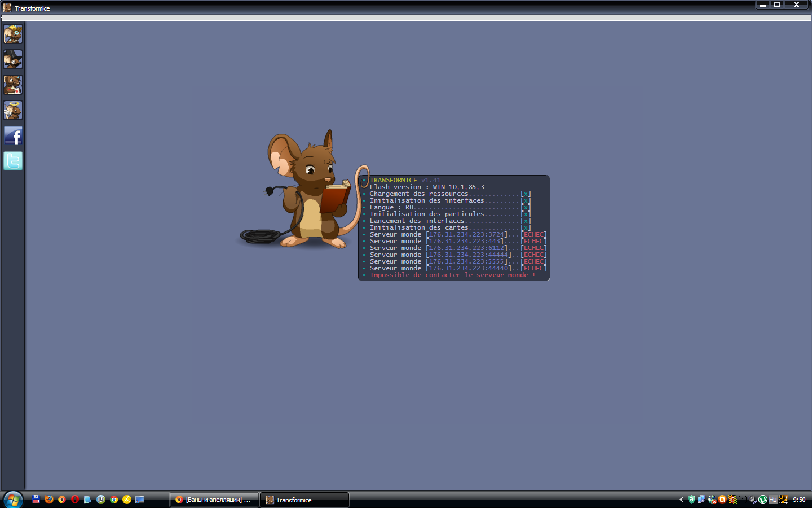Click server address 176.31.234.223:5555

coord(466,261)
